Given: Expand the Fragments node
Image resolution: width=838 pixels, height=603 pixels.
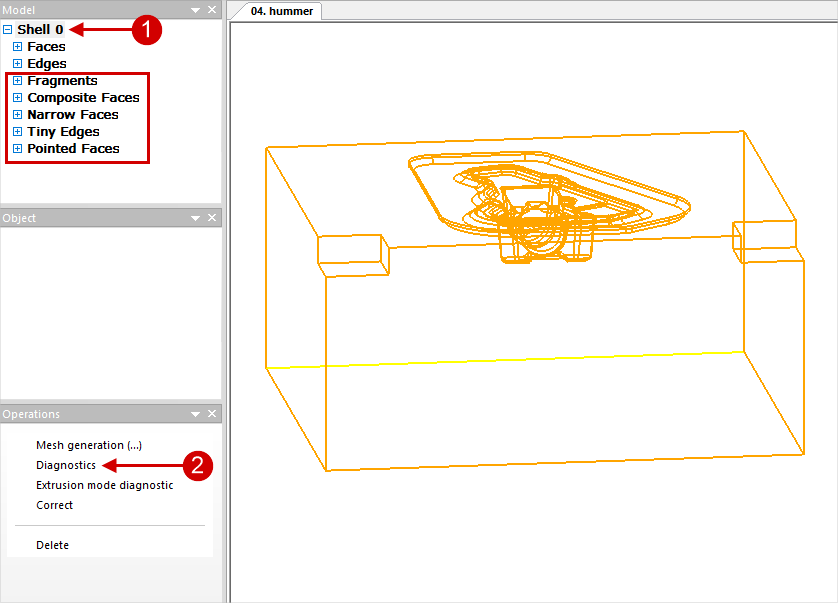Looking at the screenshot, I should click(17, 81).
